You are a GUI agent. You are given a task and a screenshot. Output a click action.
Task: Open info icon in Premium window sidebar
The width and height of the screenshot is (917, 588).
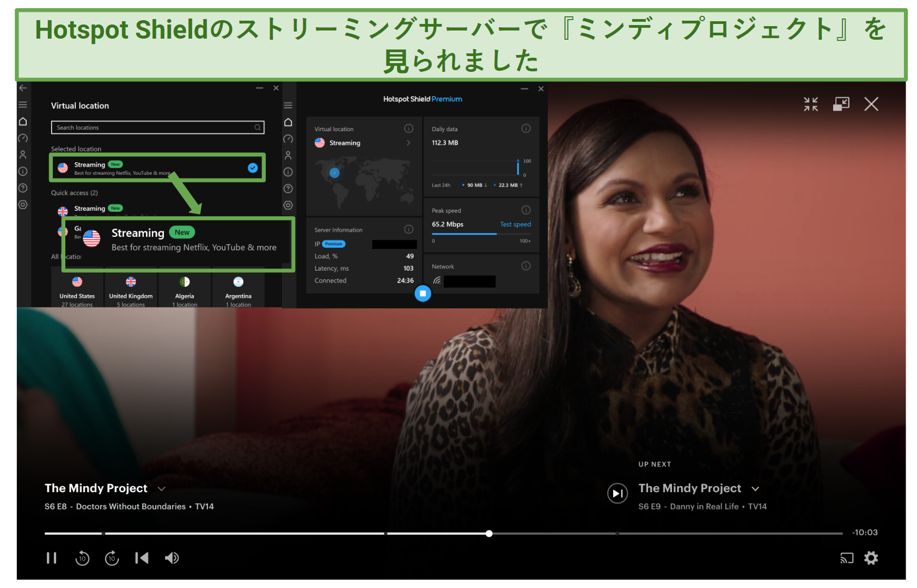pos(288,172)
